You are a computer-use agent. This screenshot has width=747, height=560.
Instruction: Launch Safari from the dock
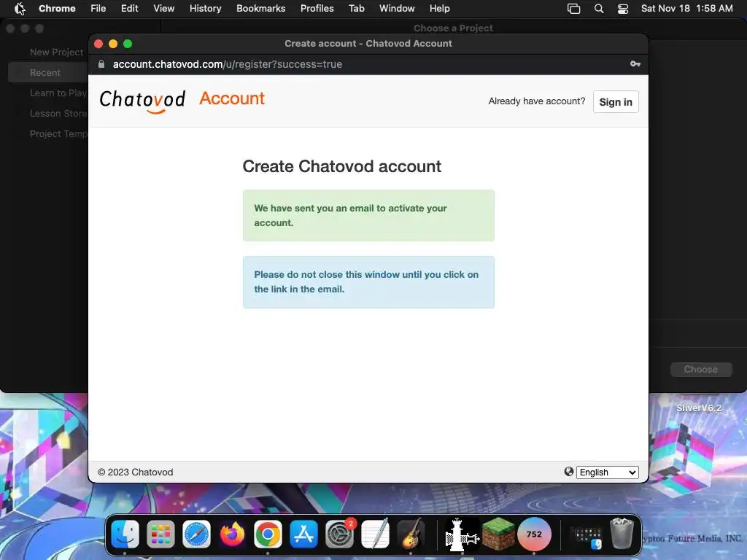tap(196, 534)
